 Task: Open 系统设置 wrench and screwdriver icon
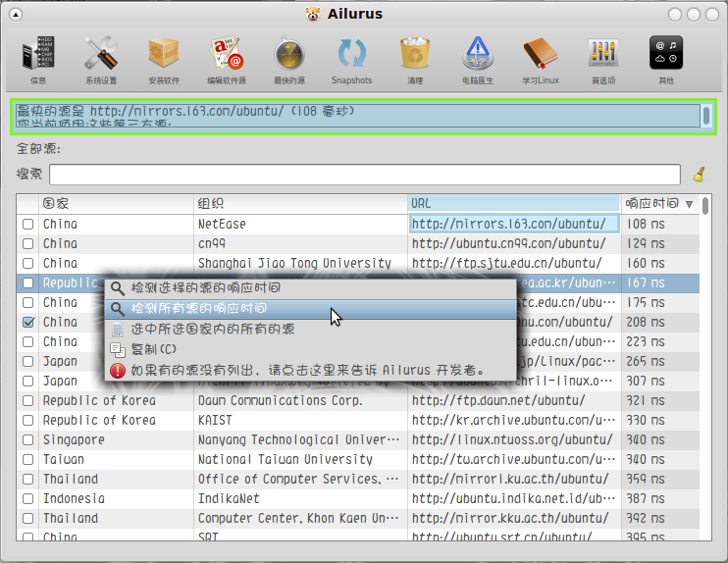(x=101, y=53)
